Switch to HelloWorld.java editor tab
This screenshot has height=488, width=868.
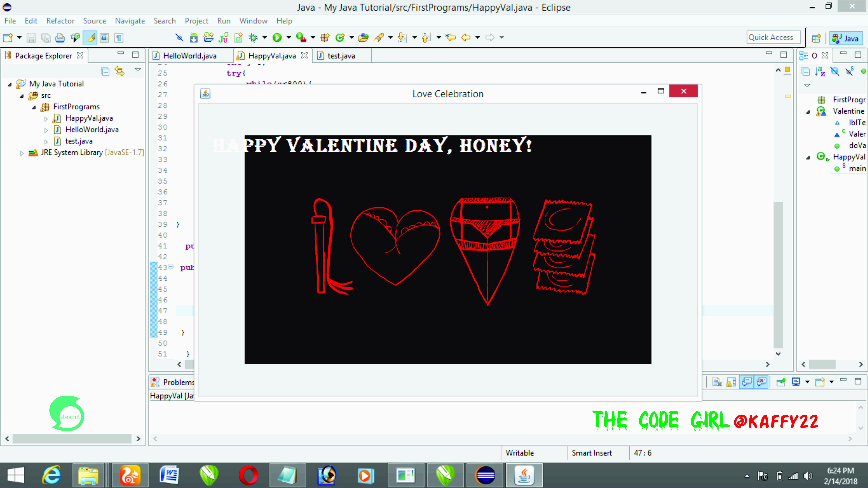[x=190, y=56]
